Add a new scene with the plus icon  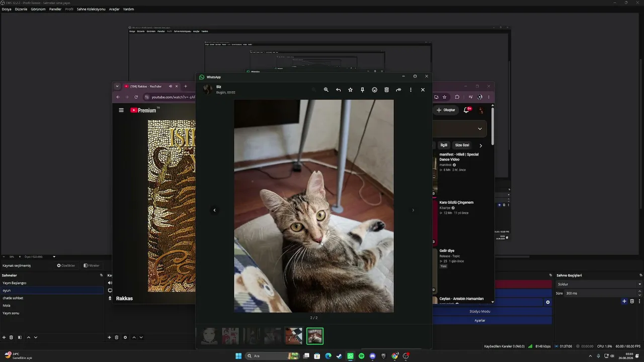(x=4, y=337)
